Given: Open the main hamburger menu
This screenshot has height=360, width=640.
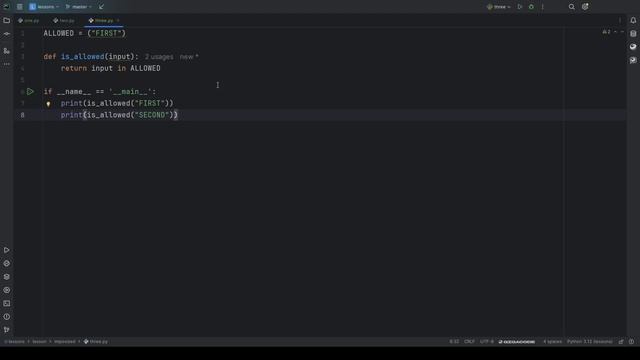Looking at the screenshot, I should tap(20, 7).
